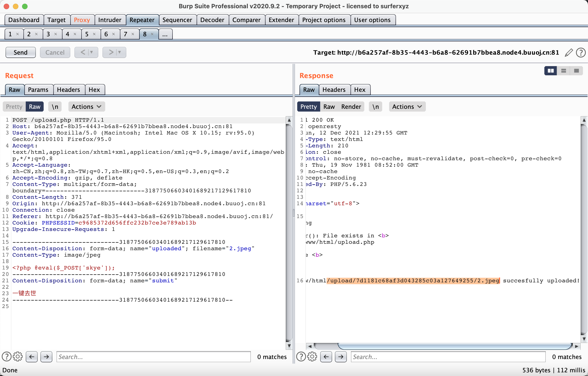Open the request search settings gear icon
Image resolution: width=588 pixels, height=376 pixels.
pyautogui.click(x=18, y=357)
